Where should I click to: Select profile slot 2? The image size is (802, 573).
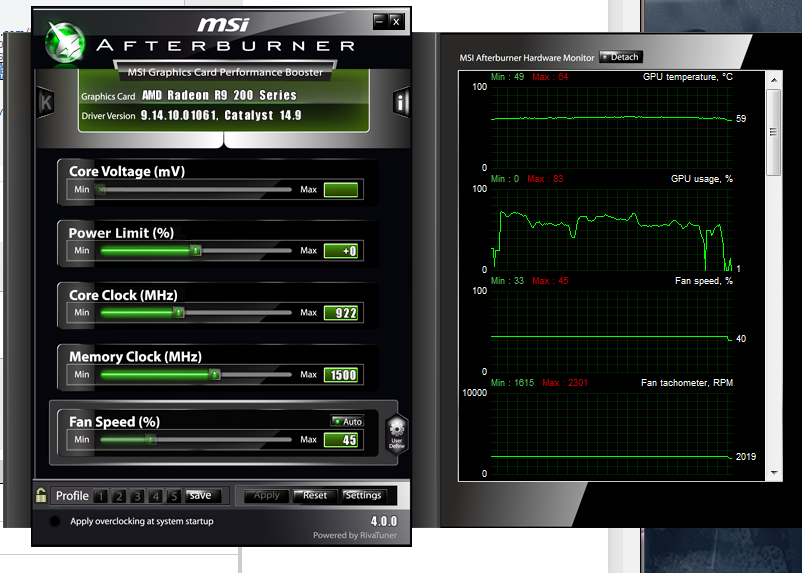tap(119, 496)
